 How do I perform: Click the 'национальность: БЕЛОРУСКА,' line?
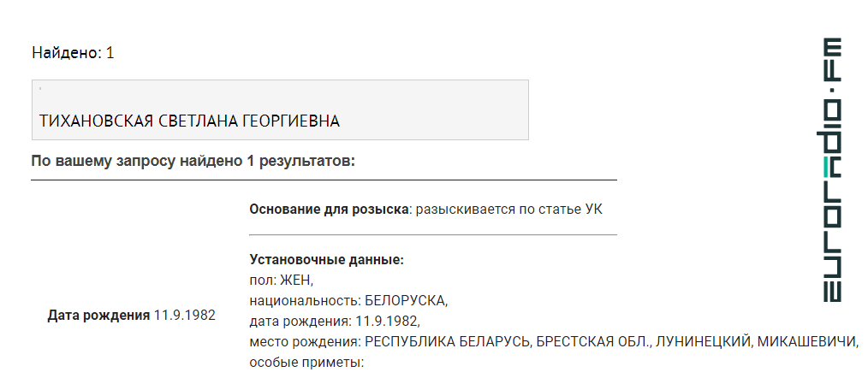pyautogui.click(x=348, y=301)
